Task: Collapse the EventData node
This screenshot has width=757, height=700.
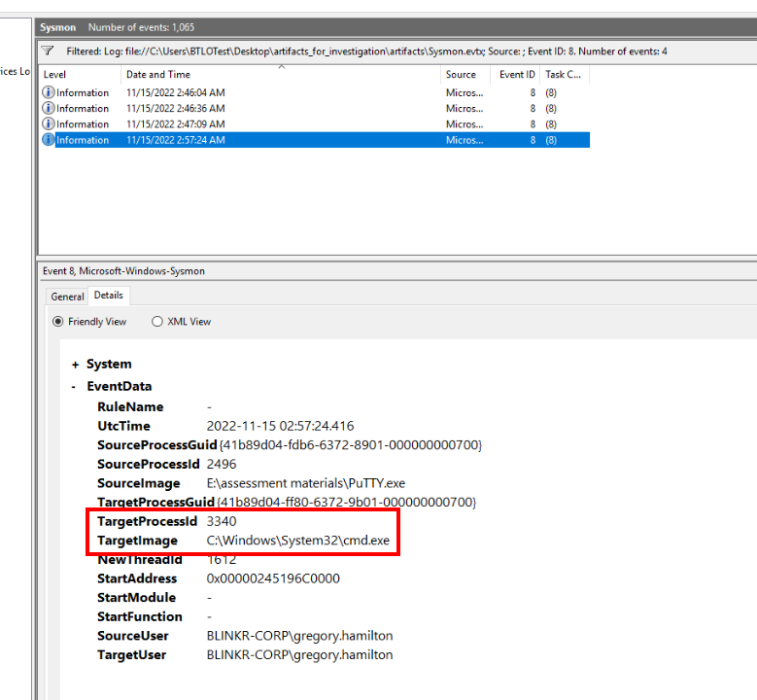Action: [x=74, y=387]
